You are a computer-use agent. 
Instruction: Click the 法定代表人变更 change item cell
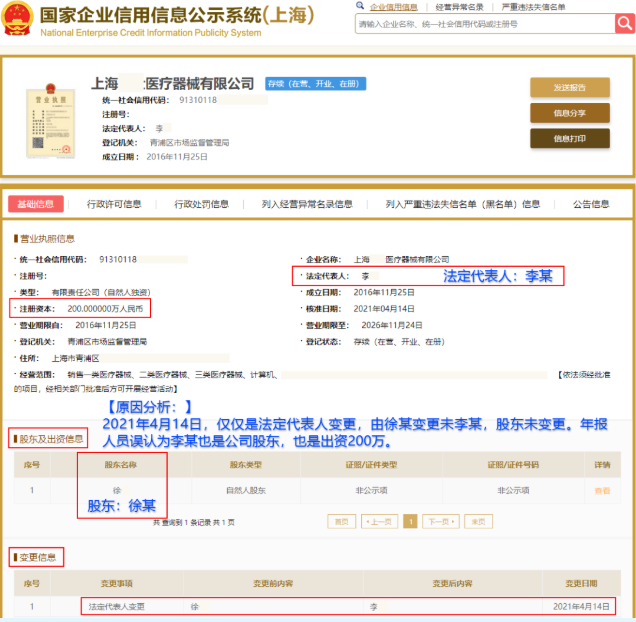pyautogui.click(x=116, y=607)
